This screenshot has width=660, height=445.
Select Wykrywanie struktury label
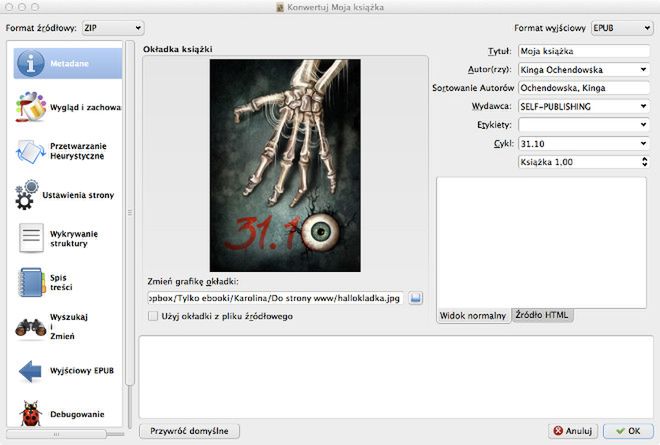click(x=74, y=239)
